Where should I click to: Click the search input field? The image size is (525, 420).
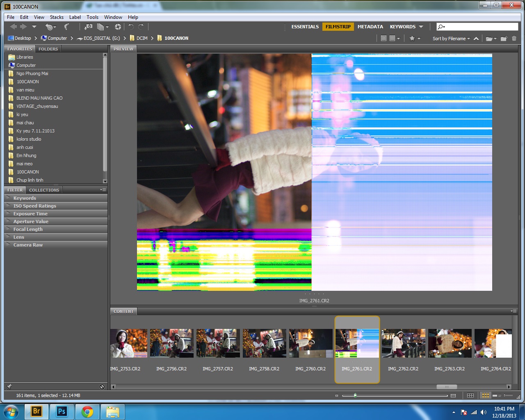tap(477, 27)
